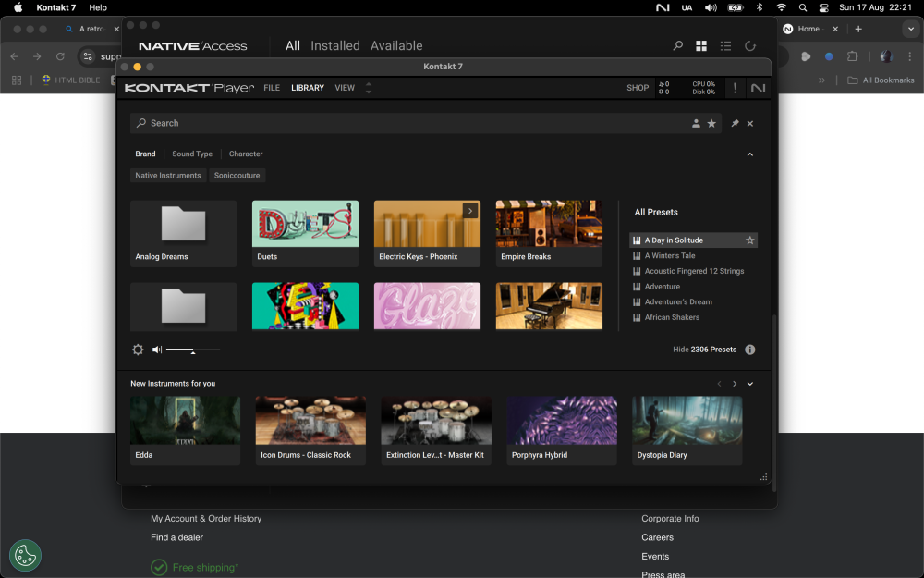
Task: Open My Account & Order History link
Action: tap(206, 519)
